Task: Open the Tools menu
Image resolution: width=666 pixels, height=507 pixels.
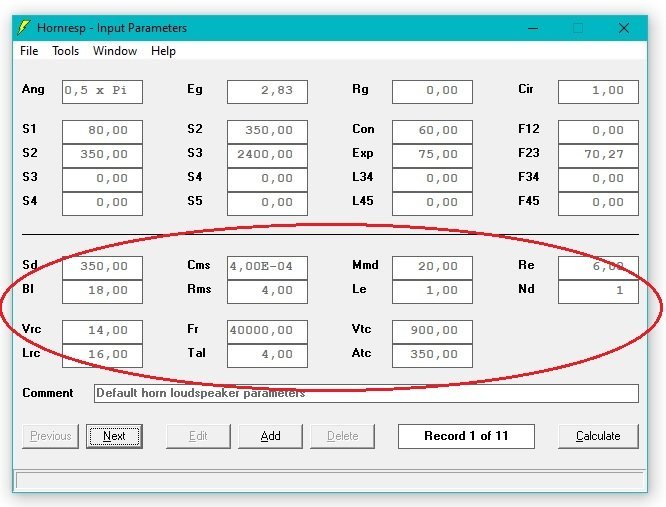Action: click(x=65, y=51)
